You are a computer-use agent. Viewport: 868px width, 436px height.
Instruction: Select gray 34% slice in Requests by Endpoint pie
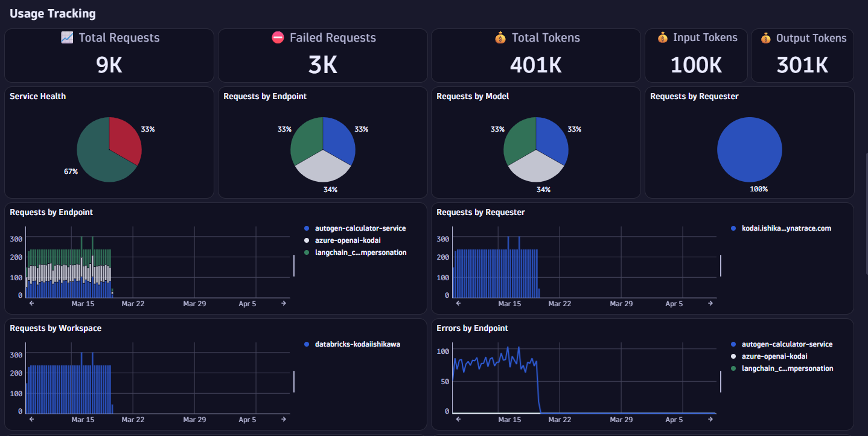(323, 168)
